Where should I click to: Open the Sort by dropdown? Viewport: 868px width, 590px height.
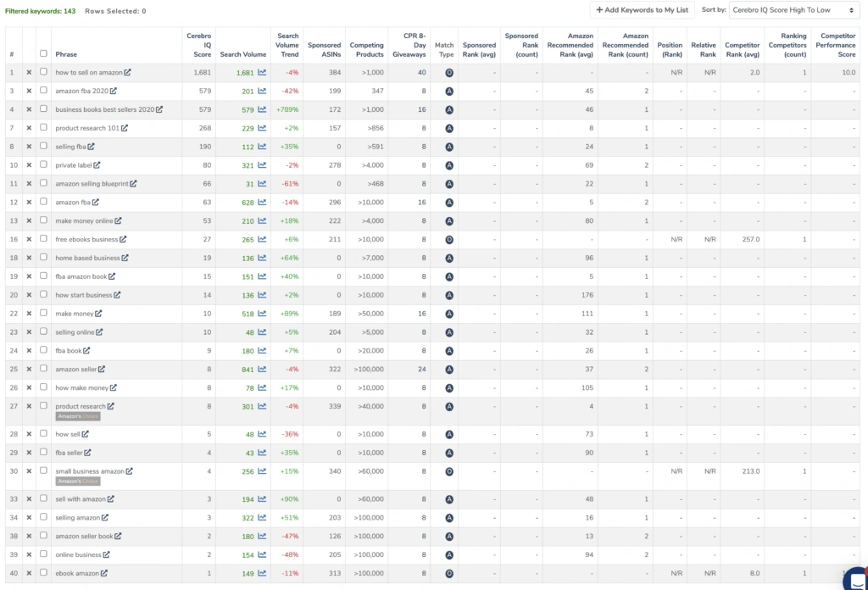(x=793, y=10)
